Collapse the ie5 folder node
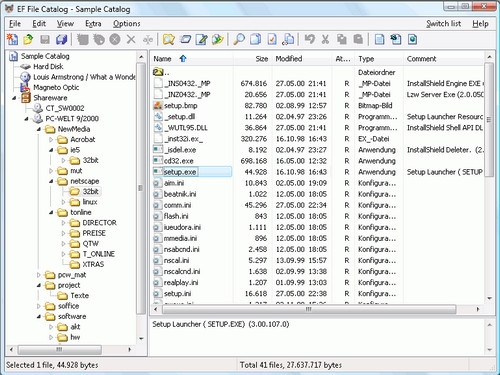This screenshot has height=375, width=500. coord(51,150)
